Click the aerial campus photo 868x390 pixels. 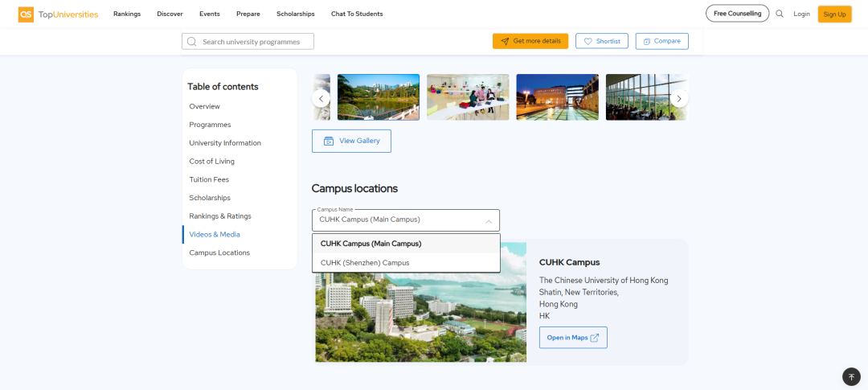pos(420,318)
